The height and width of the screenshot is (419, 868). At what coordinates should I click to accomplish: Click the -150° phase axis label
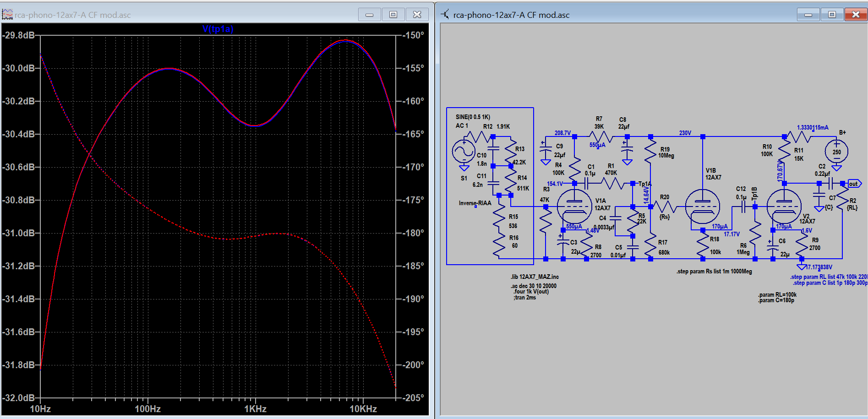click(413, 35)
